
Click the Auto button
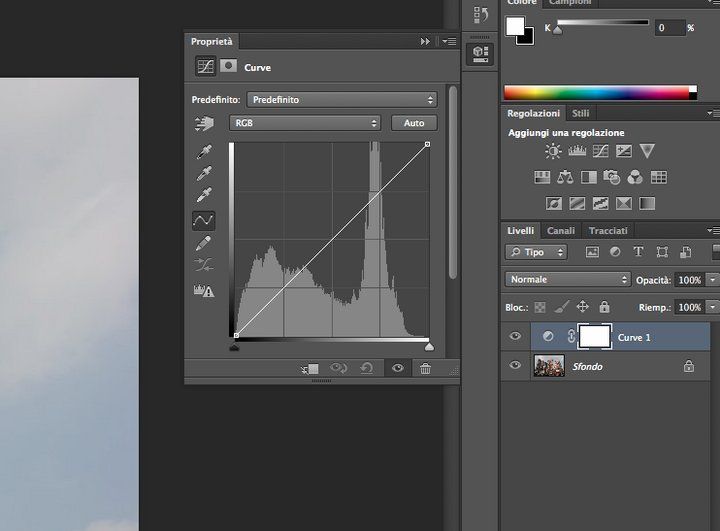pyautogui.click(x=414, y=123)
